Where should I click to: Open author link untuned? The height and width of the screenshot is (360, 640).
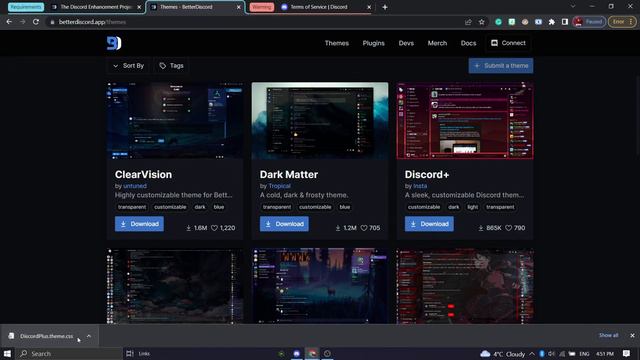coord(135,186)
